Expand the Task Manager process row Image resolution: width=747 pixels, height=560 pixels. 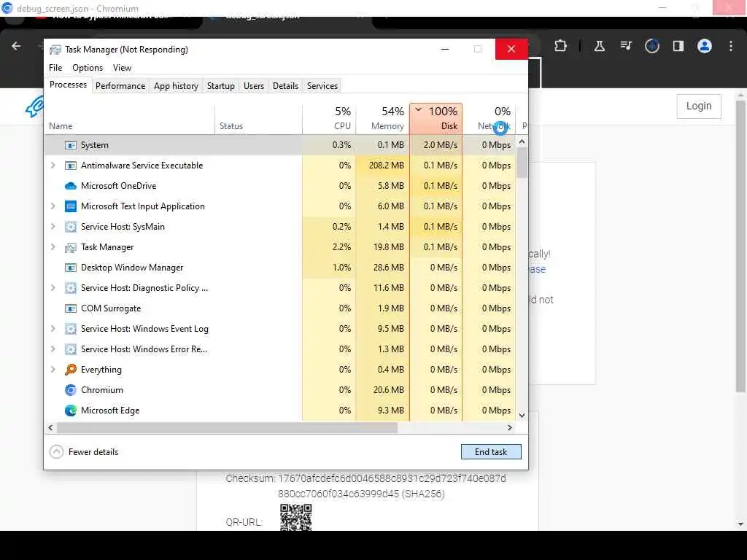[x=53, y=247]
